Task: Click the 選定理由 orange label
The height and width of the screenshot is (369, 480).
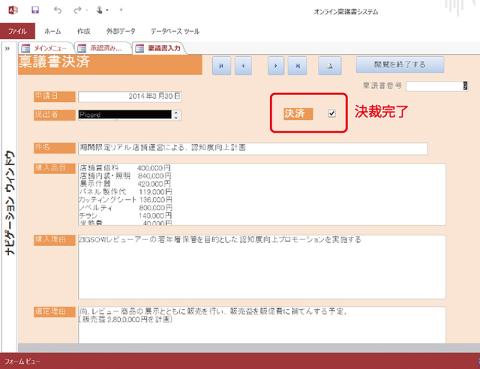Action: point(55,312)
